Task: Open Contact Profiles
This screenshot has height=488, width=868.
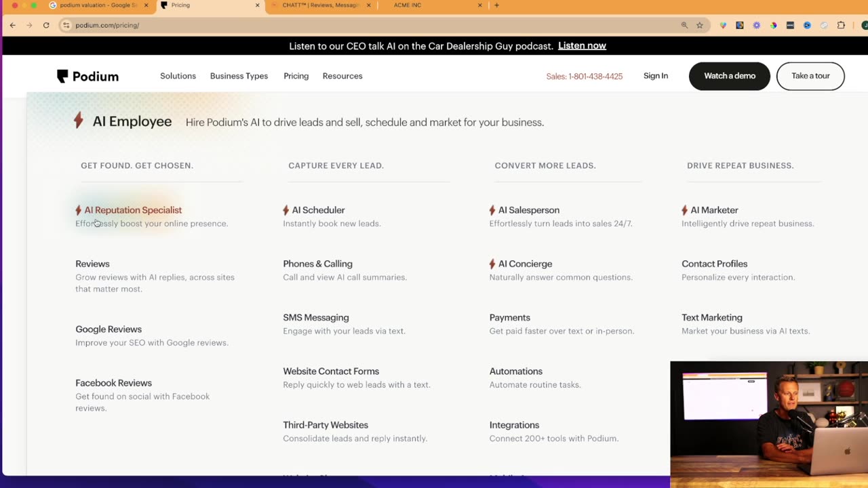Action: tap(714, 264)
